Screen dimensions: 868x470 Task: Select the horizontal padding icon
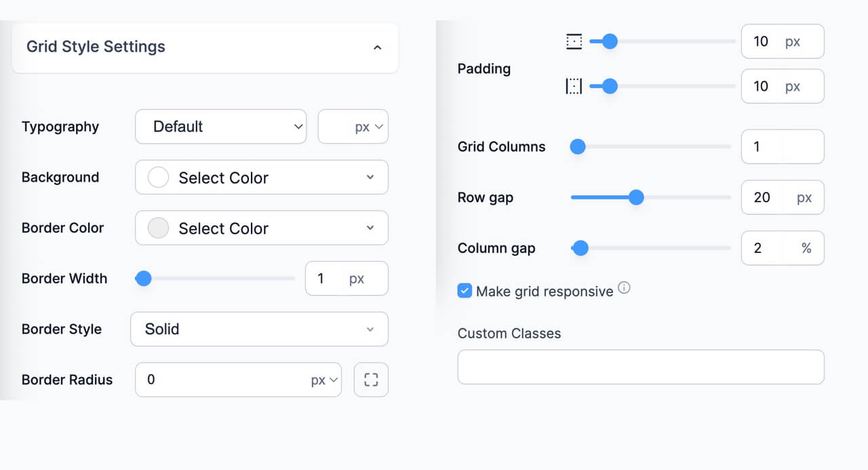574,86
